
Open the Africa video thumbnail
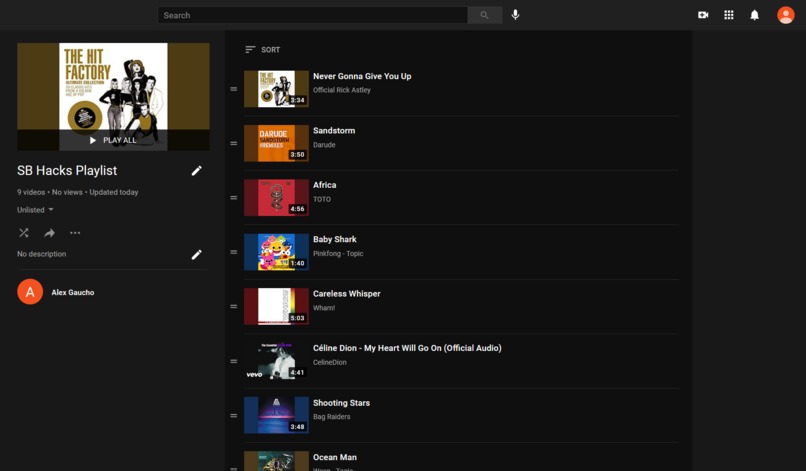276,198
